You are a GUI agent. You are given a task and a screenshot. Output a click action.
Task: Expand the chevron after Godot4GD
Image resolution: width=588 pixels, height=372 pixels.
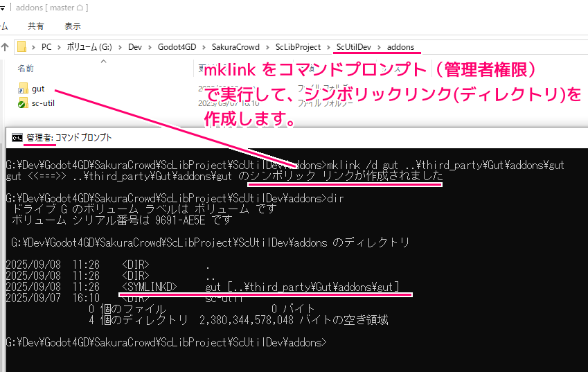pos(204,47)
